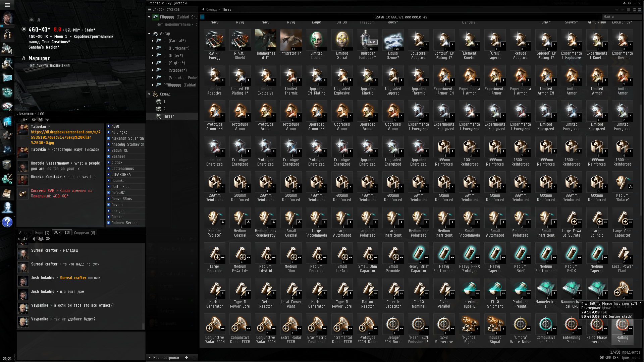The image size is (644, 362).
Task: Go back with the « navigation arrow
Action: [616, 10]
